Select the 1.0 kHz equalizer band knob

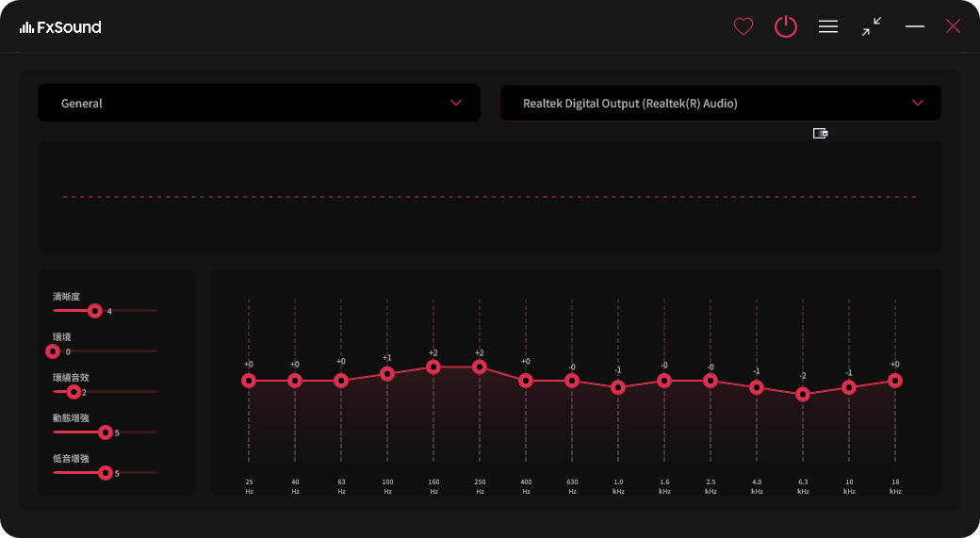coord(618,387)
